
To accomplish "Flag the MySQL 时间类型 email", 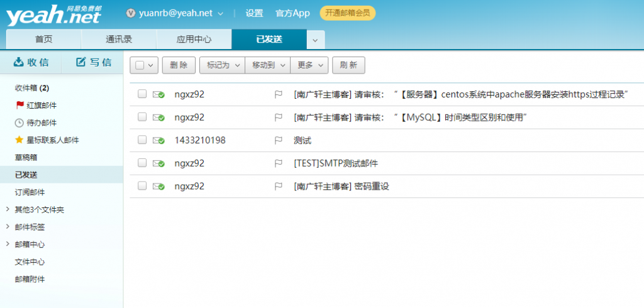I will [x=279, y=118].
